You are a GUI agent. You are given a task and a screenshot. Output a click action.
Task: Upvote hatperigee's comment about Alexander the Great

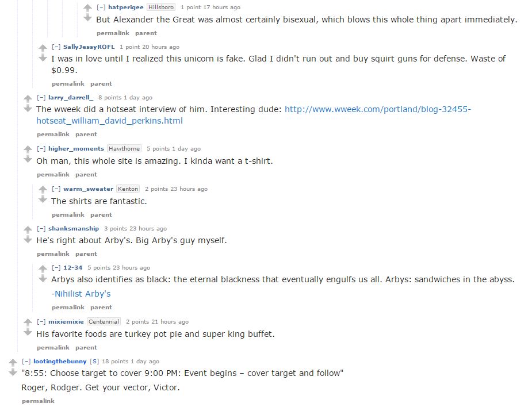click(87, 7)
